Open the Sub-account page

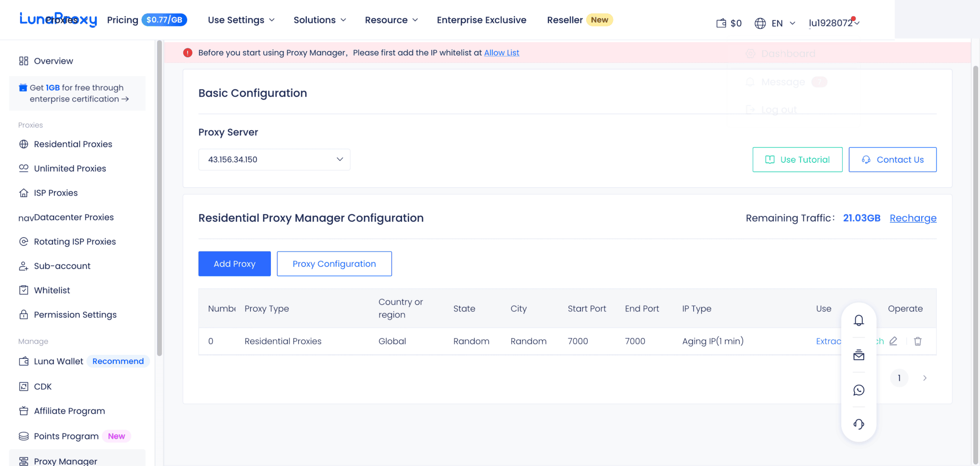[62, 266]
